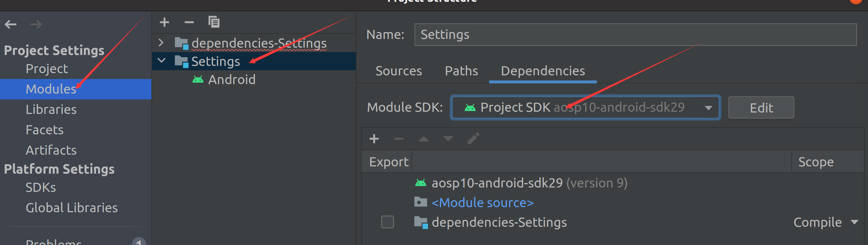Add a dependency with plus icon
This screenshot has width=868, height=245.
pos(374,139)
